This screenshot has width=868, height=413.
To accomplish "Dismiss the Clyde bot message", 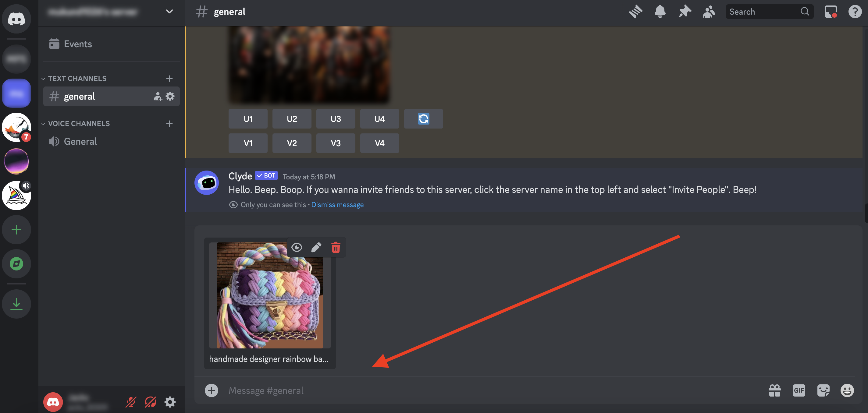I will [x=337, y=205].
